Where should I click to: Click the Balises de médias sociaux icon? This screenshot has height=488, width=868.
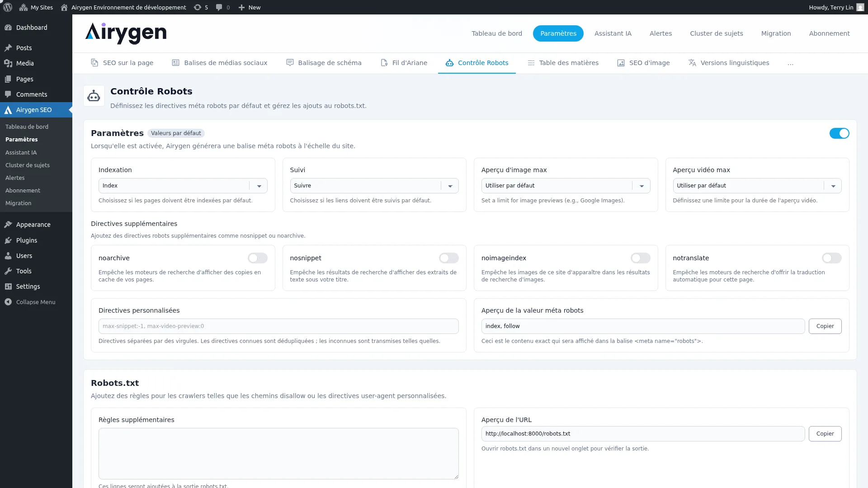(x=175, y=63)
